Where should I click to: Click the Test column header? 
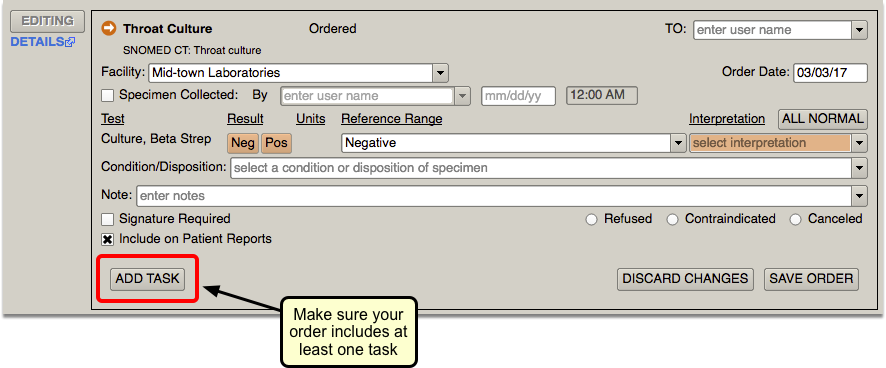pyautogui.click(x=113, y=119)
